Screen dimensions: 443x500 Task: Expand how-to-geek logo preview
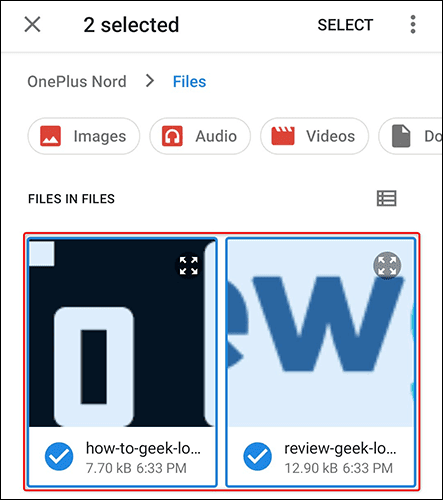tap(189, 266)
